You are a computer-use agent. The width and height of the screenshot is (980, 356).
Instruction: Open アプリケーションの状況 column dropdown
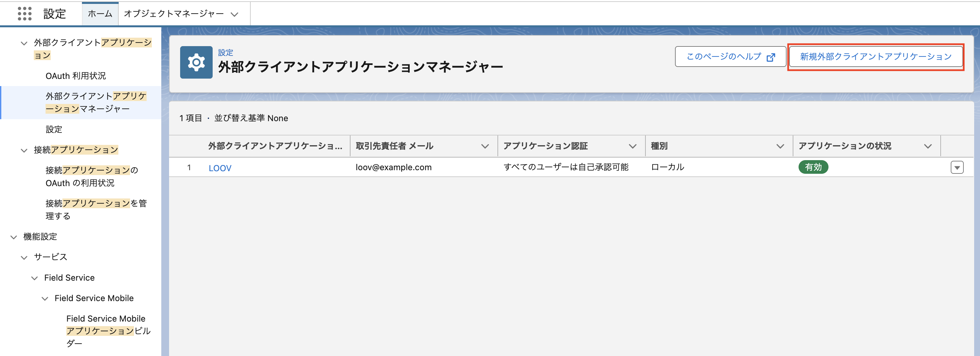coord(928,146)
